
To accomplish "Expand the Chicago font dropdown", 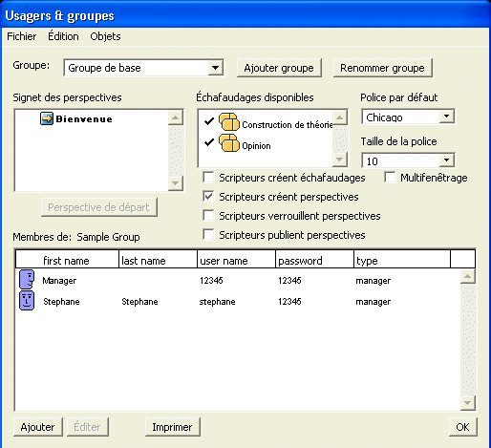I will [x=447, y=117].
